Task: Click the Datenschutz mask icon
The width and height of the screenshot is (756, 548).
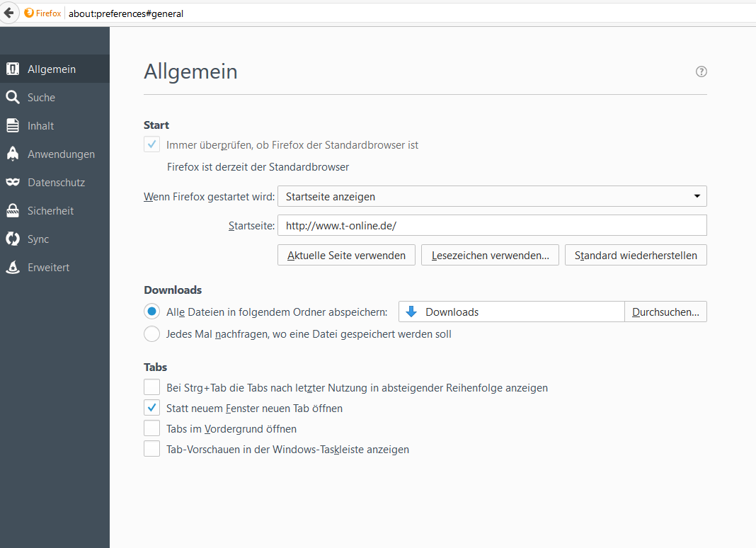Action: click(x=13, y=183)
